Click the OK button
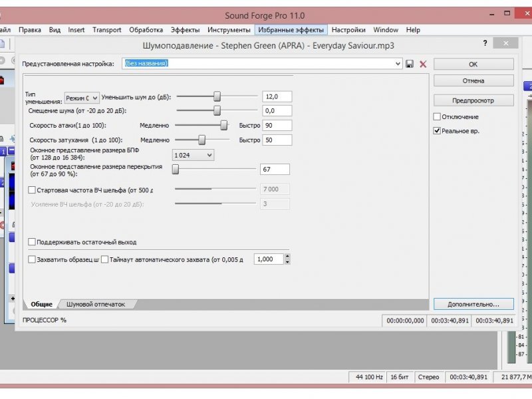532x399 pixels. point(473,64)
